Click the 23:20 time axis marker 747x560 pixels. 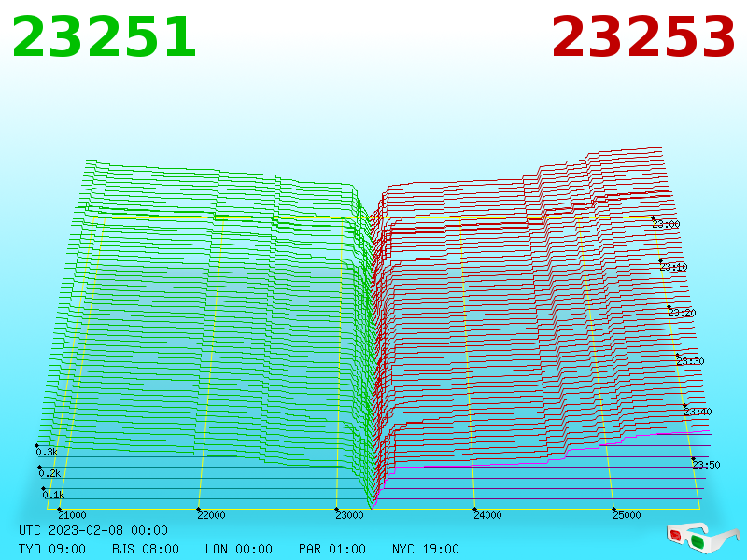(x=682, y=313)
